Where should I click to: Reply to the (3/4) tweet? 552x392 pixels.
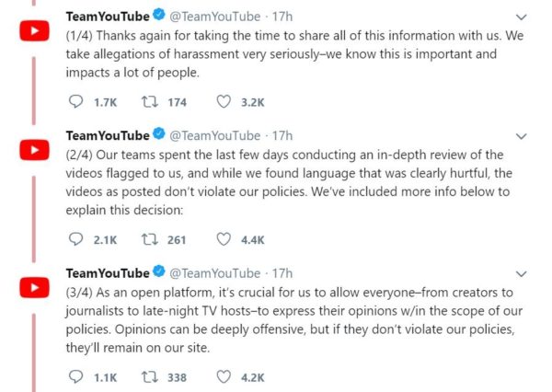click(x=75, y=376)
